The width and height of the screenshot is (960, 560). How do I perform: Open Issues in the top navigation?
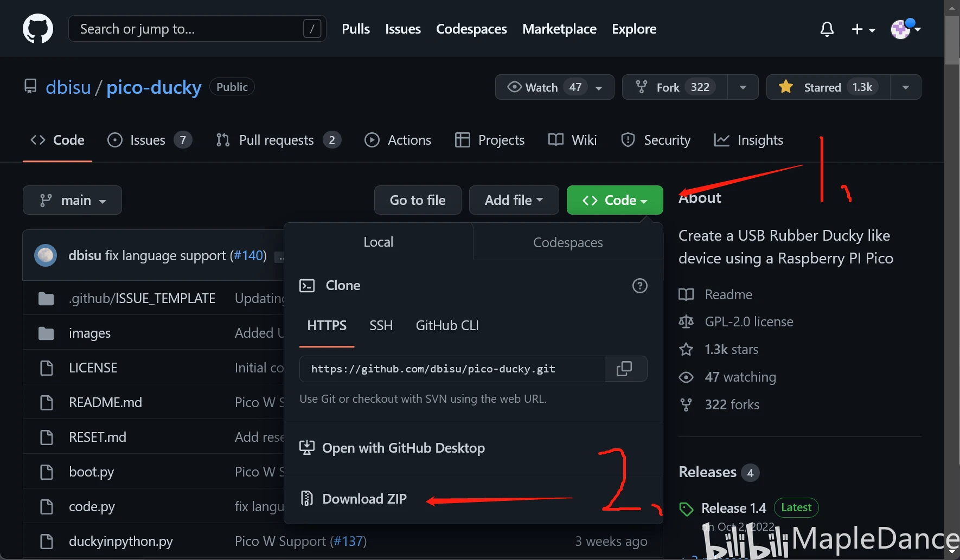pos(403,29)
